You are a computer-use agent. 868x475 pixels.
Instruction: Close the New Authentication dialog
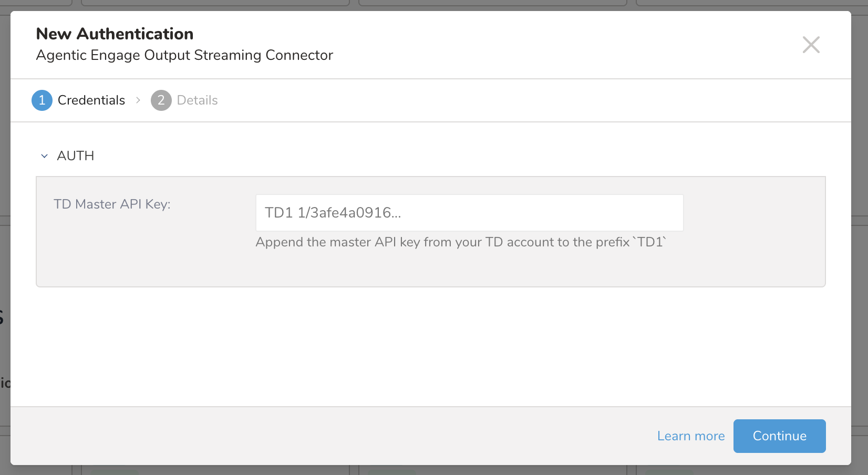tap(811, 45)
